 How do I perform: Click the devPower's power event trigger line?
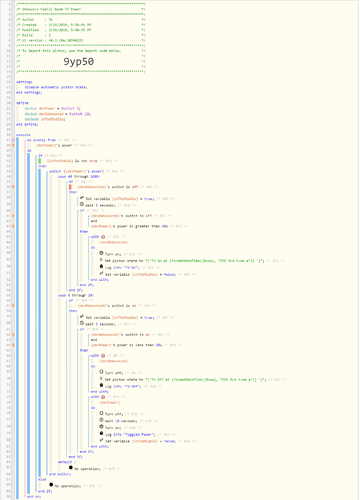[54, 145]
